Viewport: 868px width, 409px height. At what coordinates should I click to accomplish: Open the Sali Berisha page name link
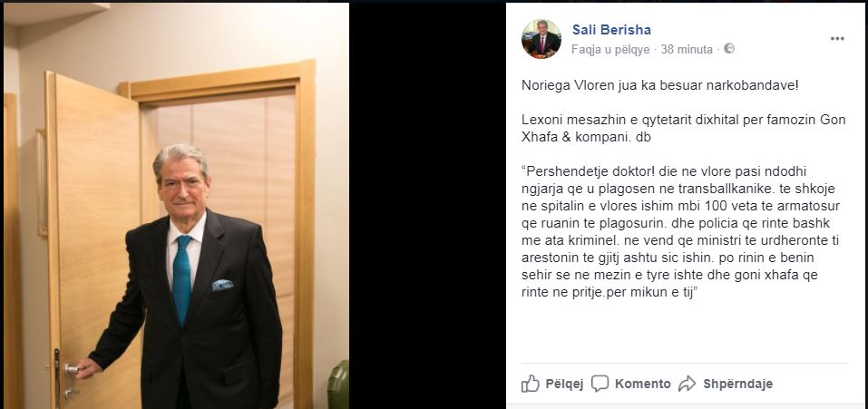coord(611,30)
